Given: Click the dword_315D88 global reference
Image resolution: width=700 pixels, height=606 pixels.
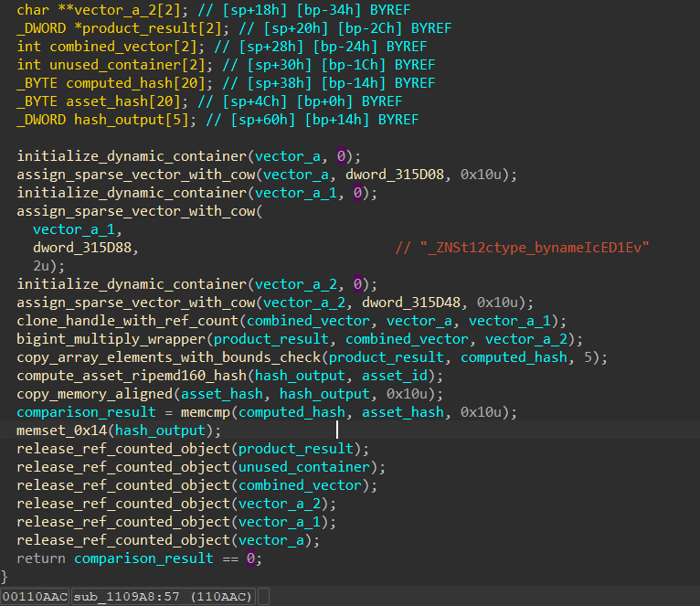Looking at the screenshot, I should [85, 248].
